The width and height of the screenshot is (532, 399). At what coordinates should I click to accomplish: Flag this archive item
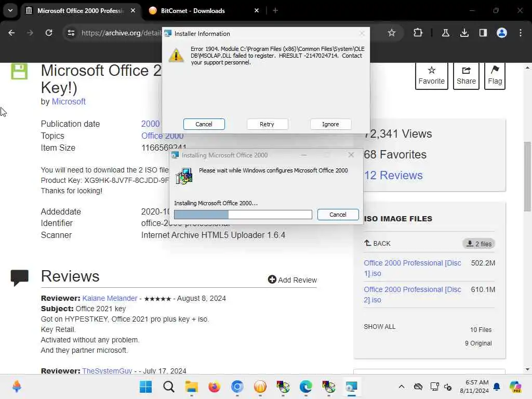[x=495, y=76]
